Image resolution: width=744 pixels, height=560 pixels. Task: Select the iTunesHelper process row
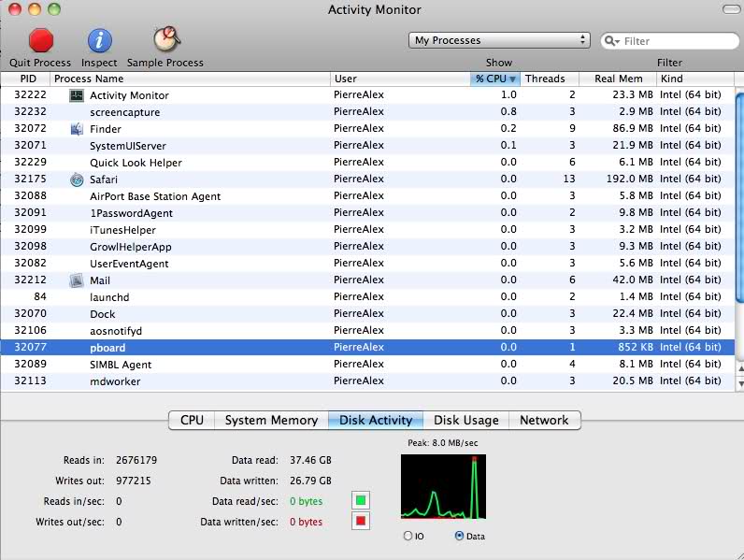pos(367,230)
